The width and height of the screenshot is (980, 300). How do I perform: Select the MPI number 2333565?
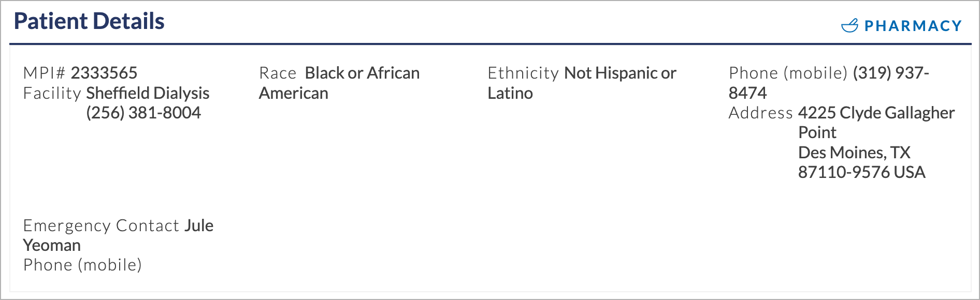tap(104, 73)
